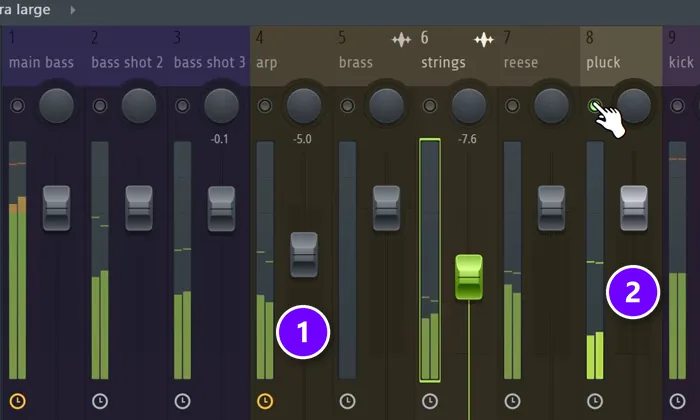Click the main bass volume fader

56,208
